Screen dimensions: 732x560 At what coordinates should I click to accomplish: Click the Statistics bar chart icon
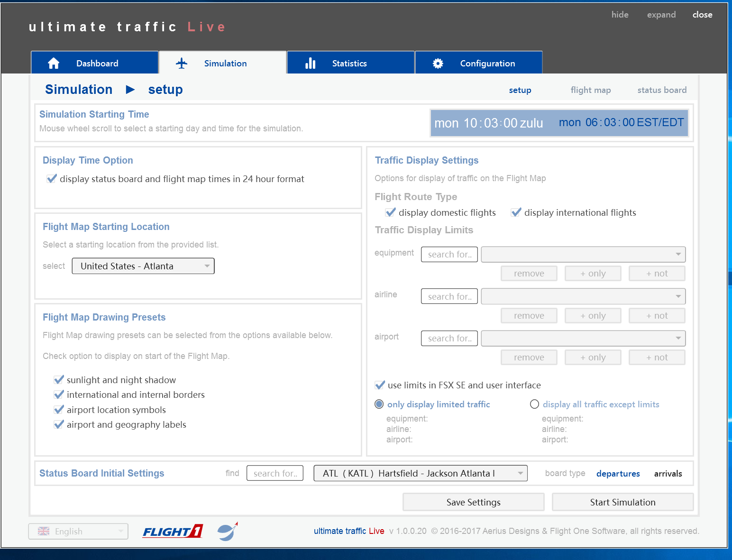tap(310, 63)
